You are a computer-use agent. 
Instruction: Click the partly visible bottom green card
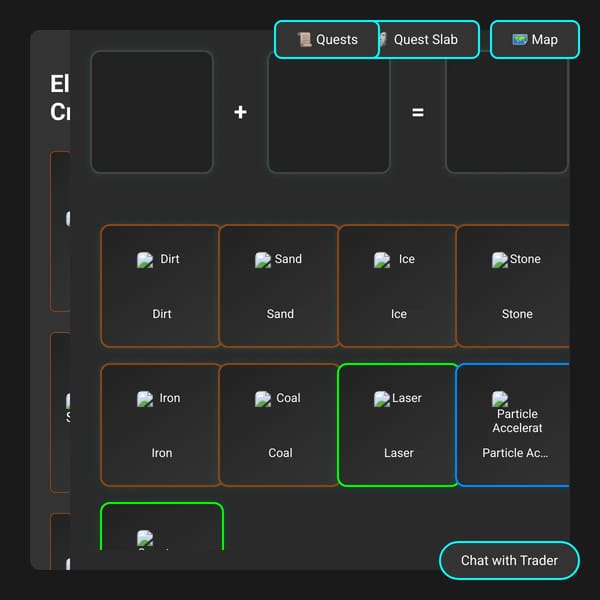[161, 527]
